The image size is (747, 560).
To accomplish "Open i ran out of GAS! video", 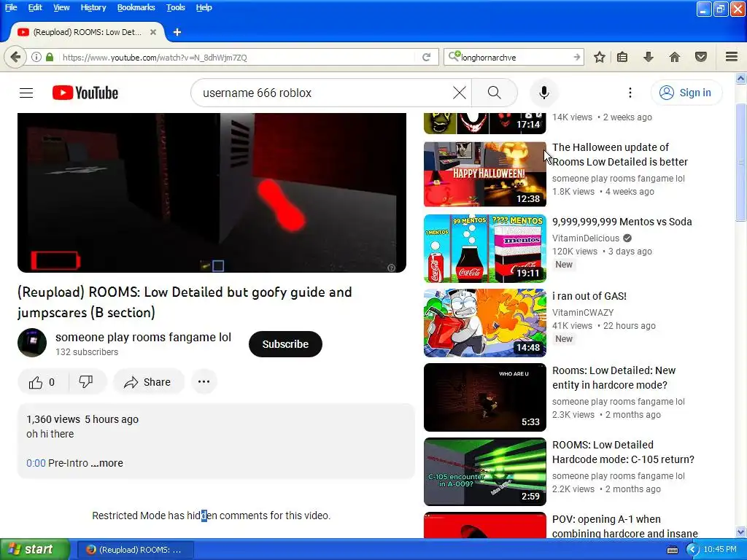I will point(589,296).
